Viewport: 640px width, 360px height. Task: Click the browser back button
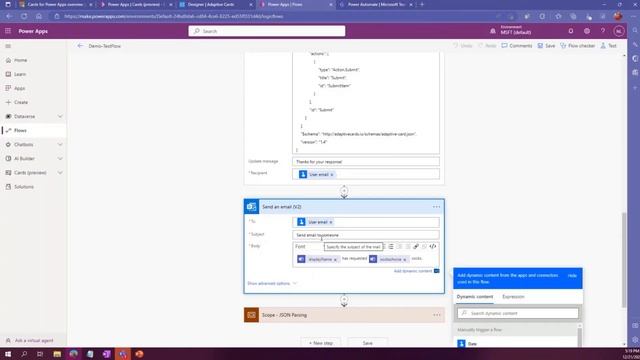pyautogui.click(x=9, y=16)
